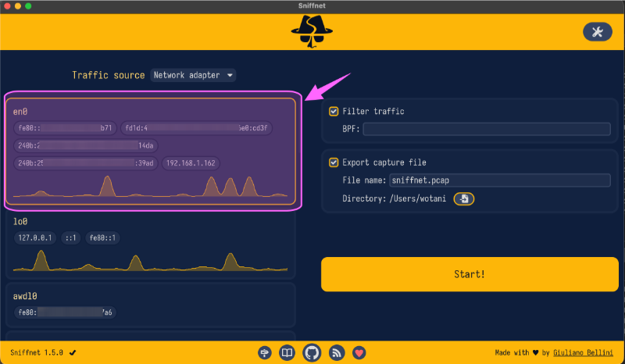
Task: Open the roadmap signpost icon
Action: (x=265, y=352)
